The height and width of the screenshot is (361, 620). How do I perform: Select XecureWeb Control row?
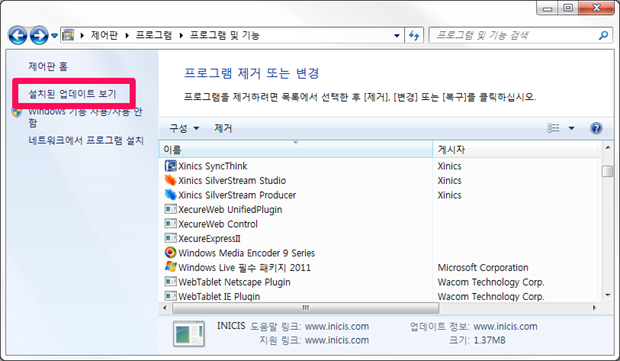pyautogui.click(x=380, y=224)
